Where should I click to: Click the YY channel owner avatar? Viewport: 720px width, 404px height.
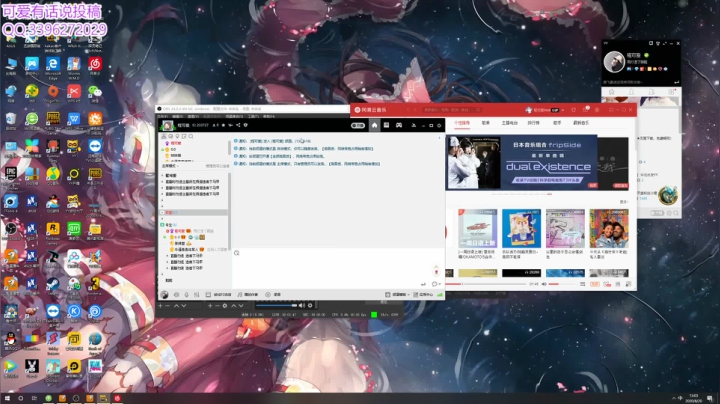[x=168, y=125]
